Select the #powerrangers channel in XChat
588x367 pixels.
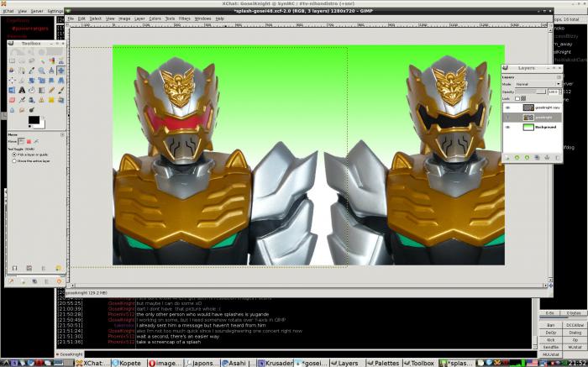coord(30,29)
